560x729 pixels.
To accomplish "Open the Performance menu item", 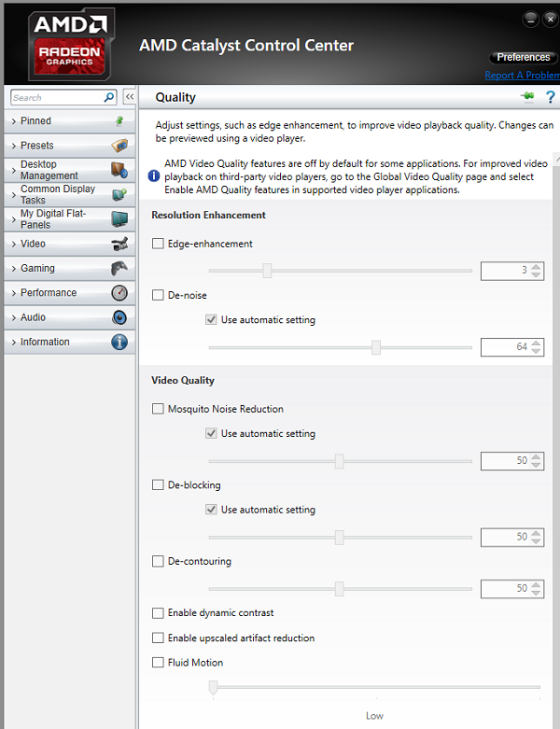I will coord(70,293).
